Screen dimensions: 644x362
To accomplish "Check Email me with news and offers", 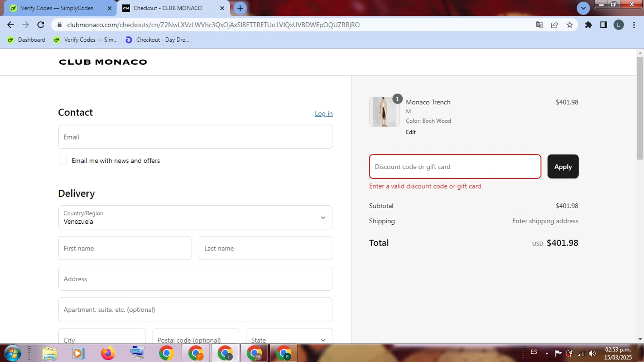I will tap(63, 160).
